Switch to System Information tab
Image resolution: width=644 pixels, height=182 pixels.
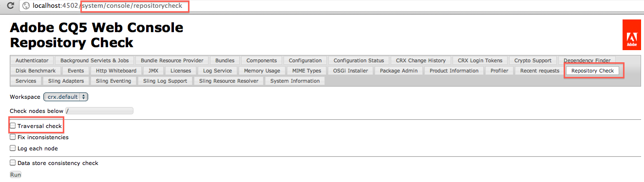(x=295, y=81)
